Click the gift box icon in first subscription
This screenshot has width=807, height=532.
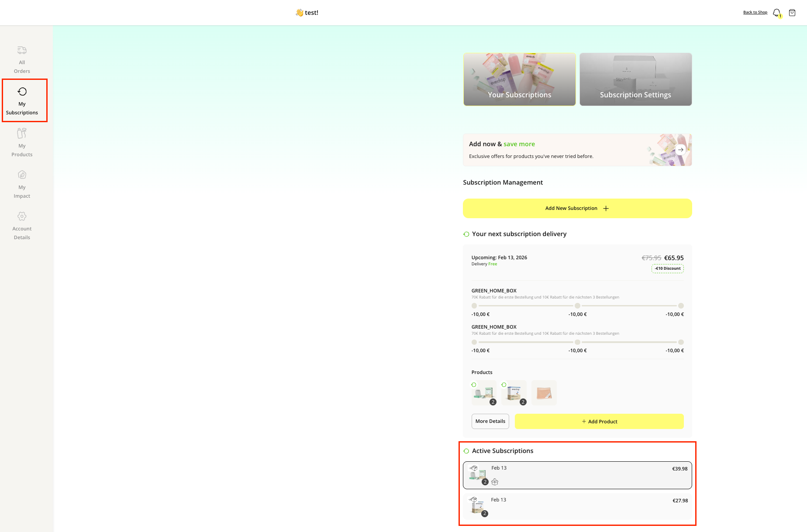[x=495, y=482]
